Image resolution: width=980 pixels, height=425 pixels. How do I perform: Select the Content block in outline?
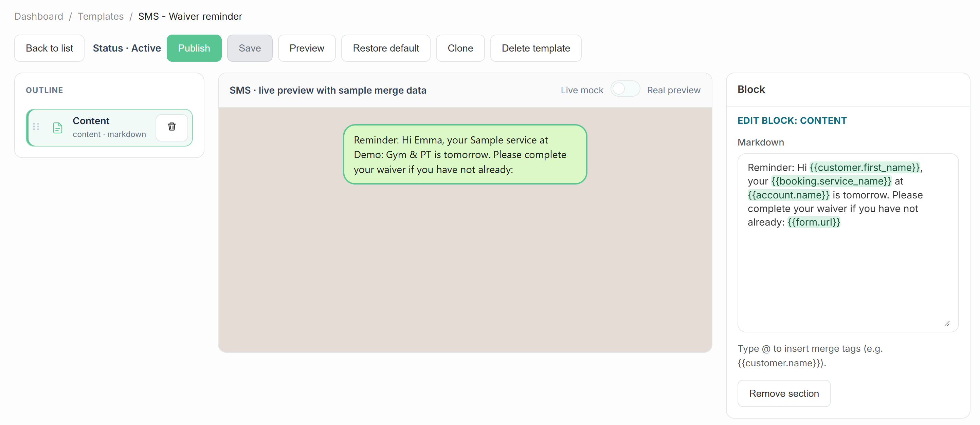point(110,127)
